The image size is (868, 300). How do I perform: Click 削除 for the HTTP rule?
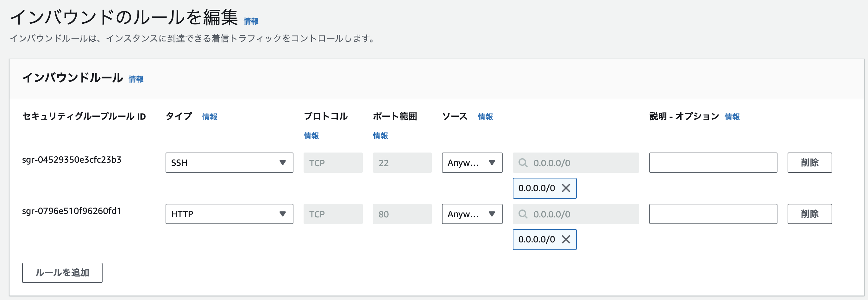[809, 214]
